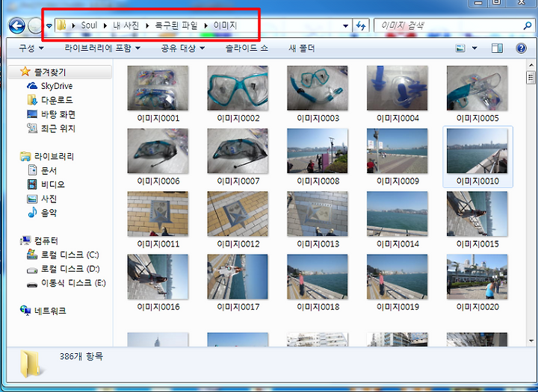Image resolution: width=538 pixels, height=392 pixels.
Task: Select thumbnail 이미지0007
Action: click(238, 151)
